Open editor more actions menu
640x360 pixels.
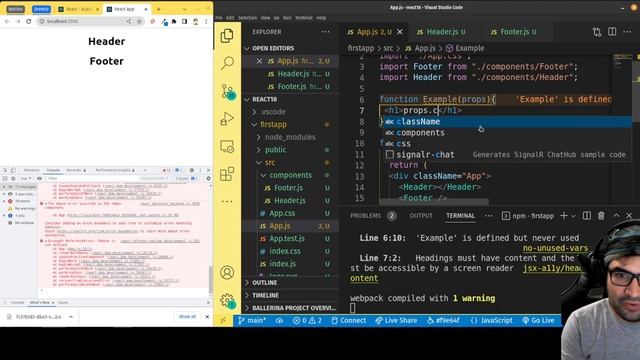(x=627, y=32)
